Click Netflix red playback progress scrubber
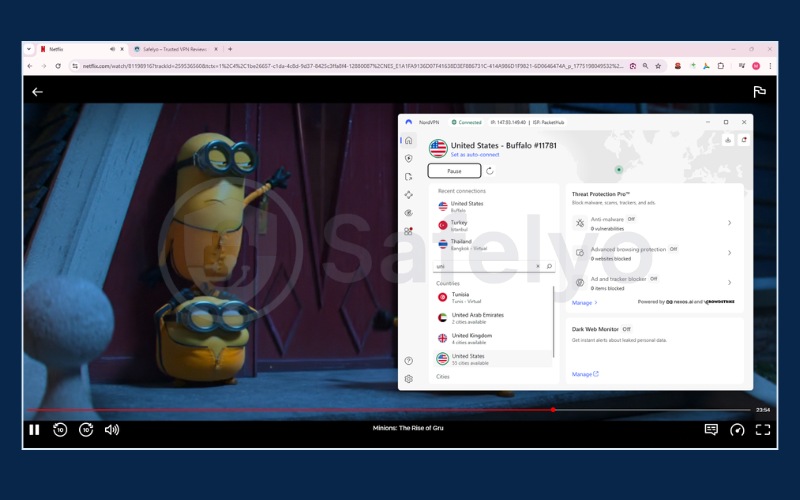800x500 pixels. coord(553,410)
